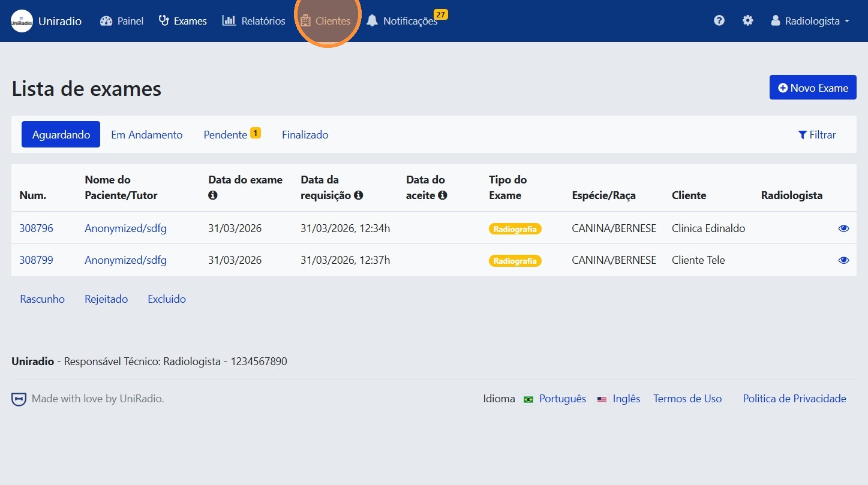Switch to the Em Andamento tab
This screenshot has width=868, height=485.
tap(147, 135)
